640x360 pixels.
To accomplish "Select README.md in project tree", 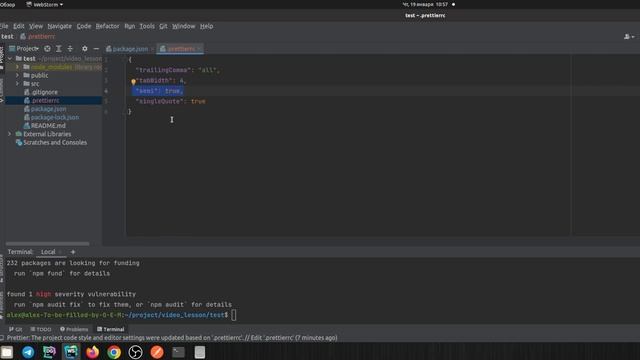I will [44, 126].
